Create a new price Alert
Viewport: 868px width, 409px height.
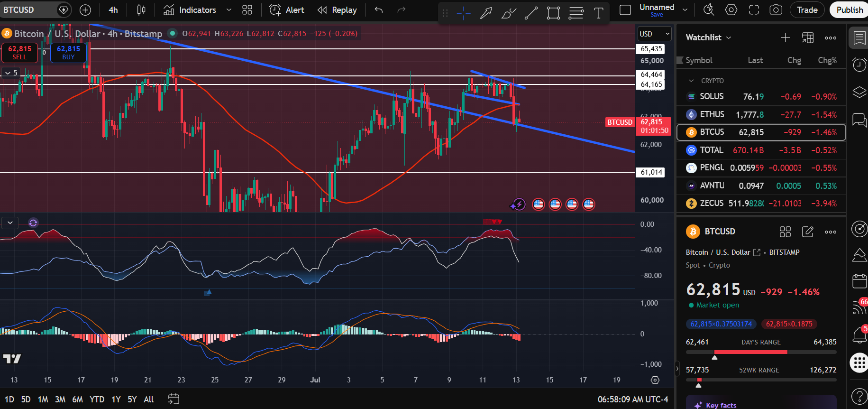tap(287, 10)
